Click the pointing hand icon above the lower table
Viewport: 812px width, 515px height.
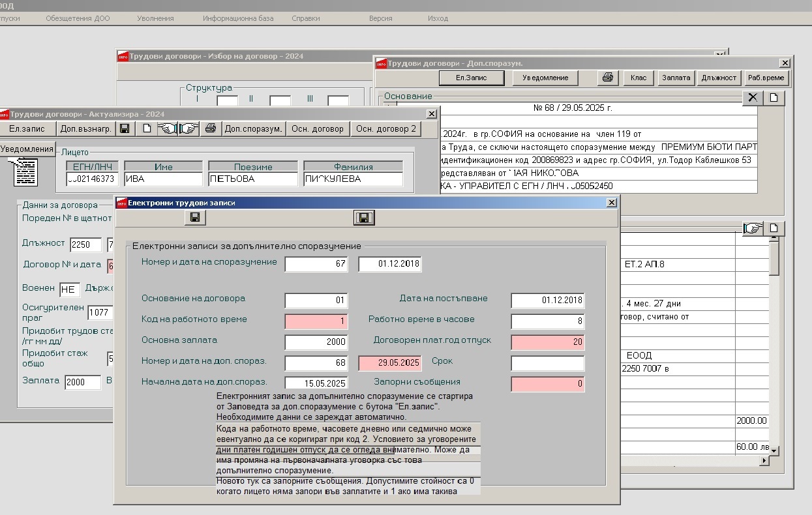coord(753,228)
